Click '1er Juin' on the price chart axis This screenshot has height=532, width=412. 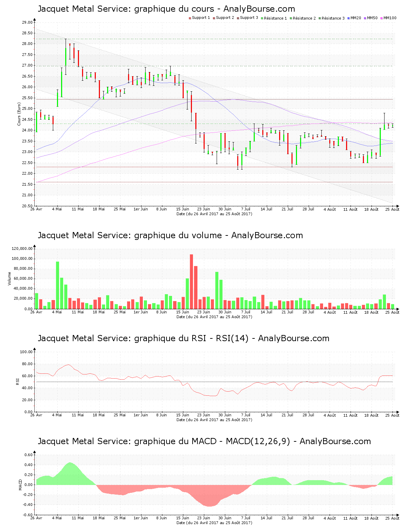pyautogui.click(x=141, y=209)
